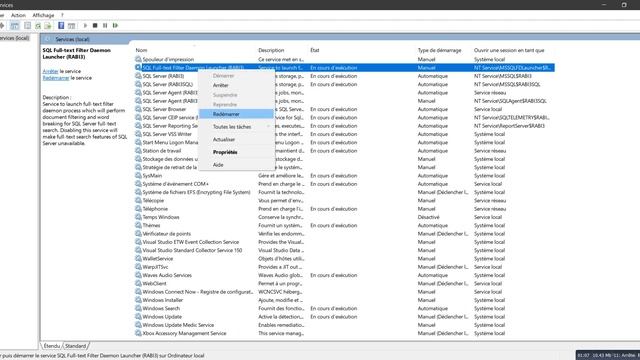This screenshot has height=360, width=640.
Task: Click gear icon of Windows Search
Action: (x=138, y=308)
